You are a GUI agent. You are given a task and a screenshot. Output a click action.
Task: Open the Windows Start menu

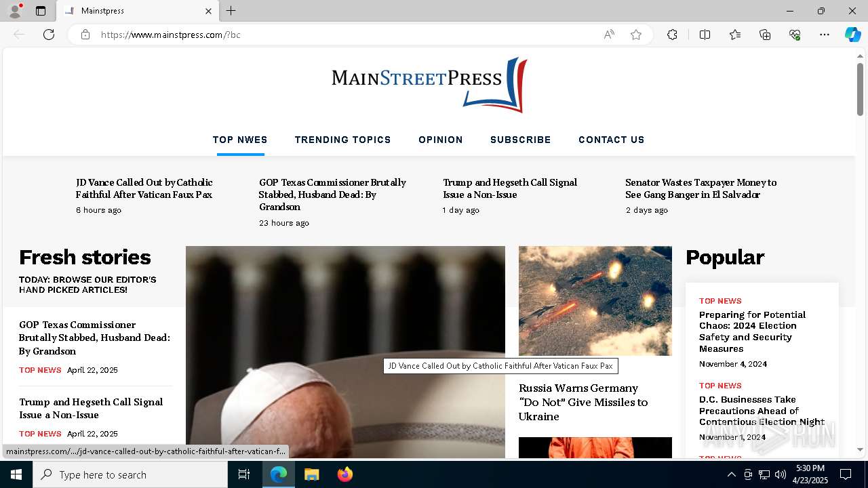click(x=16, y=474)
